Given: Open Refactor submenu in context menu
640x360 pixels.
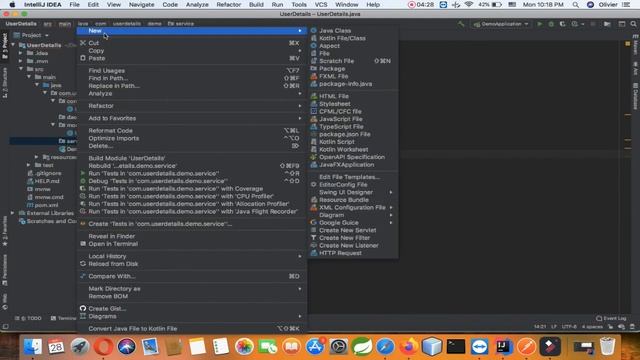Looking at the screenshot, I should click(192, 106).
